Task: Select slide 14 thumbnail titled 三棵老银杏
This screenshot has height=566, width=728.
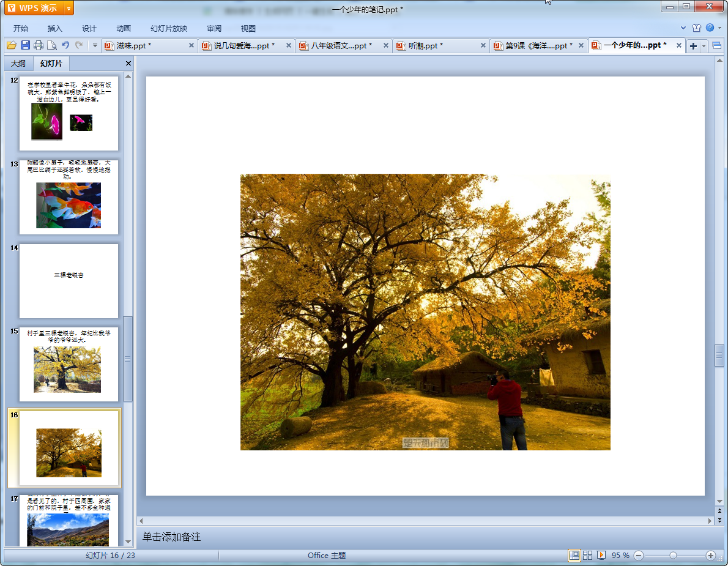Action: [x=69, y=280]
